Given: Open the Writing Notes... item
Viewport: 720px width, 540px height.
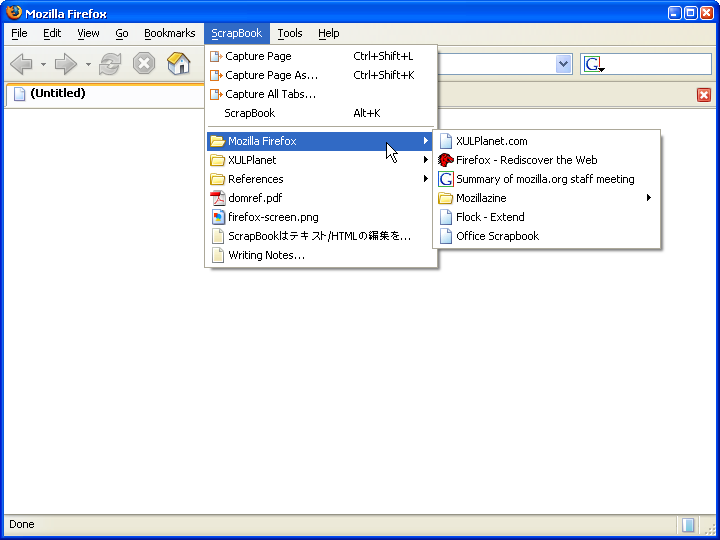Looking at the screenshot, I should (x=321, y=255).
